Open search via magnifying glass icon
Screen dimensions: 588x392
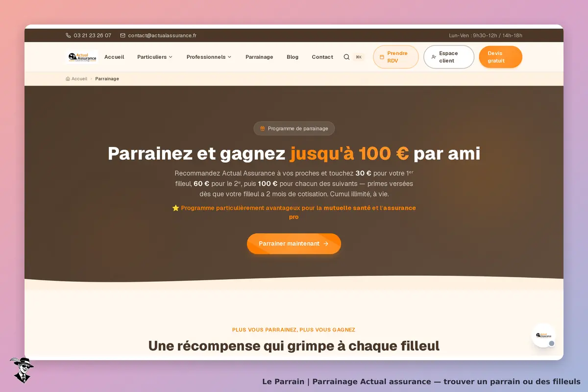coord(346,57)
